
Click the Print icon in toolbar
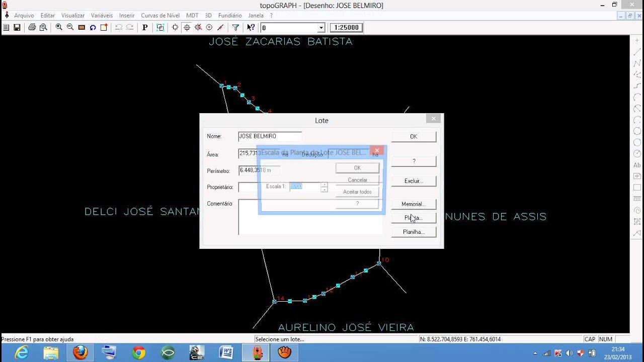point(32,28)
